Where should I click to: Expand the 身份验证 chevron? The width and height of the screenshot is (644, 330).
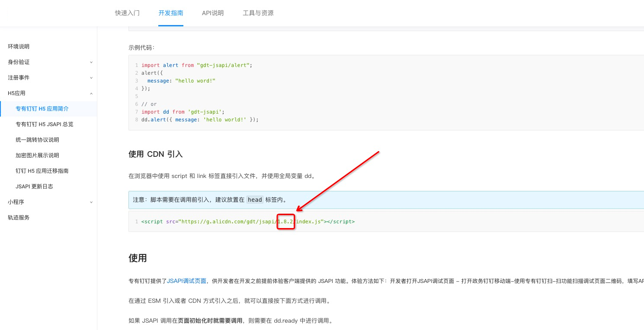click(x=91, y=62)
